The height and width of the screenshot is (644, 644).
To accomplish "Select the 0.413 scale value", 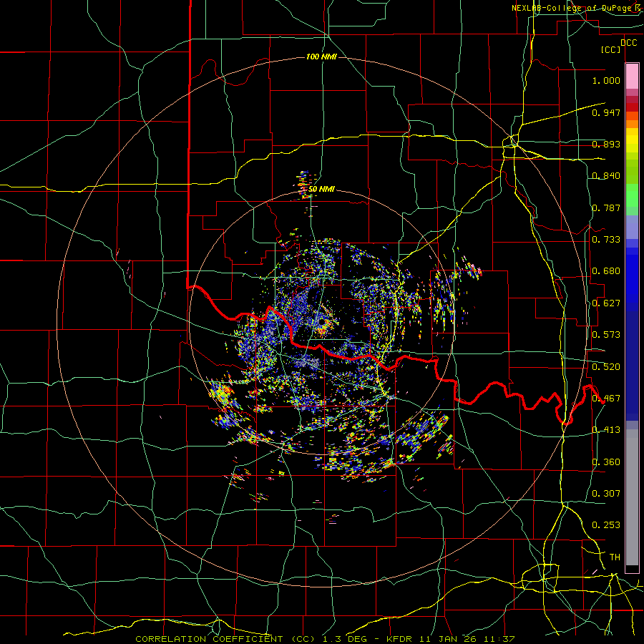I will 606,430.
